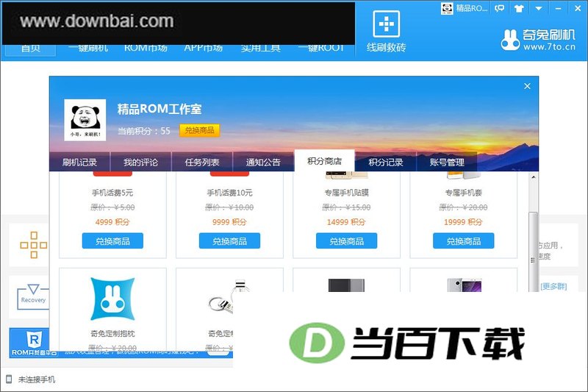
Task: Click the panda avatar in title bar
Action: pos(447,8)
